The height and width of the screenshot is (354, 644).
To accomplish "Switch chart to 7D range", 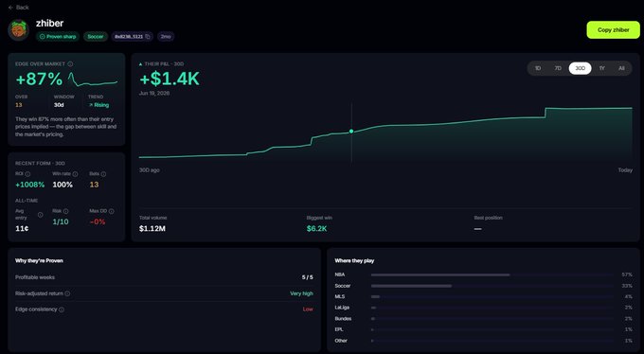I will coord(558,68).
